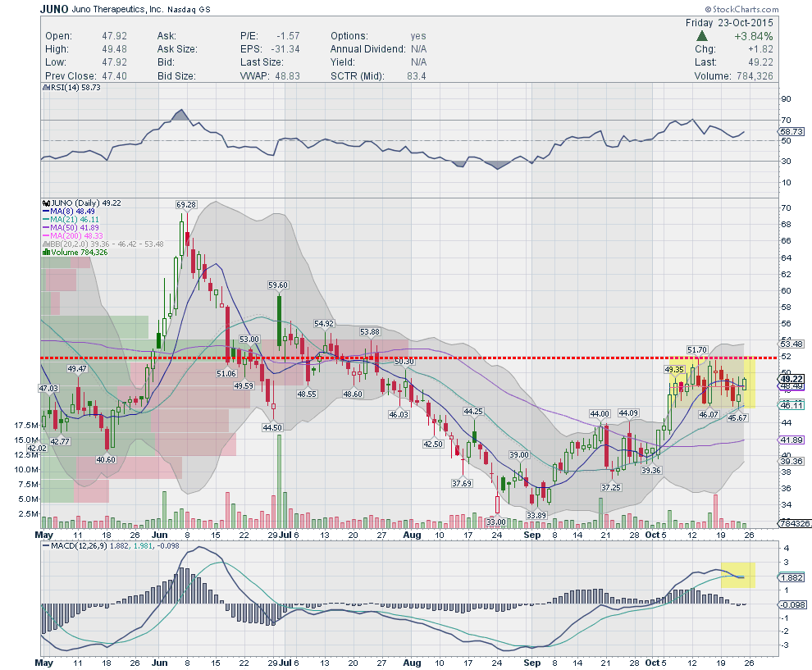Image resolution: width=812 pixels, height=670 pixels.
Task: Click the 59.60 price high label
Action: pyautogui.click(x=278, y=285)
